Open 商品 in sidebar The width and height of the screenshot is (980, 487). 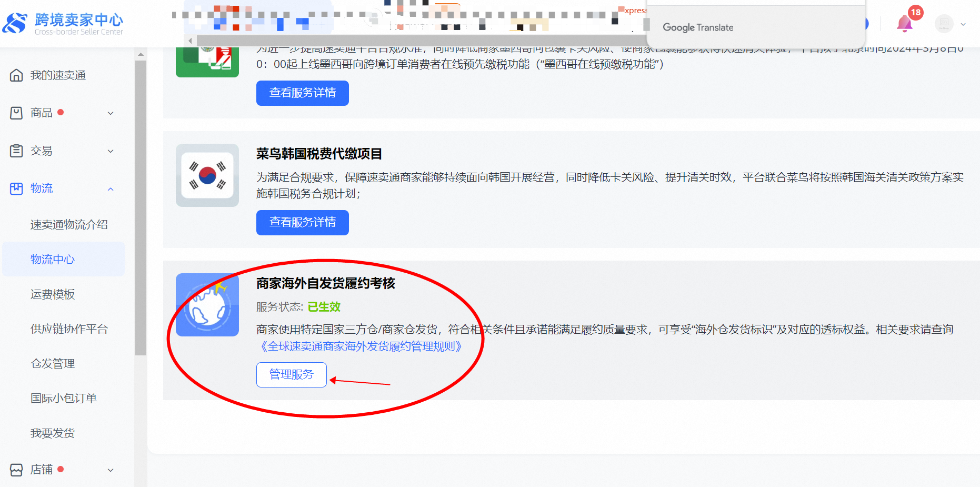(x=42, y=113)
